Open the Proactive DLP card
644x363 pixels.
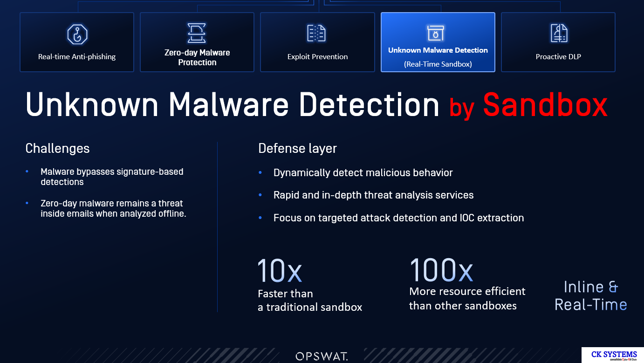click(558, 42)
